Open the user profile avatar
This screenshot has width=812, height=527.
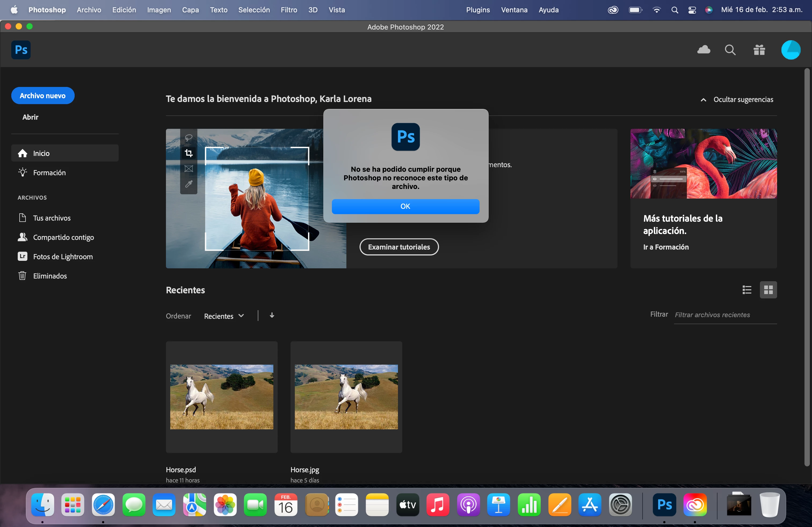[x=791, y=50]
